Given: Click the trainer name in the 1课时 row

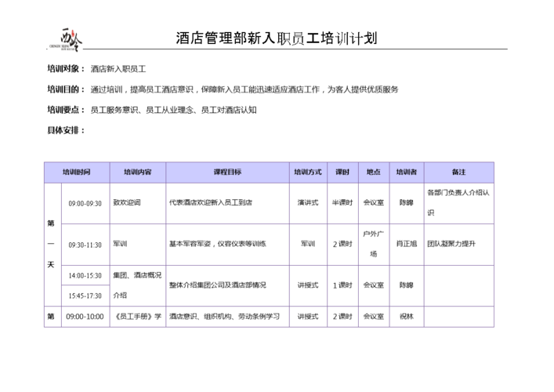Looking at the screenshot, I should 407,285.
